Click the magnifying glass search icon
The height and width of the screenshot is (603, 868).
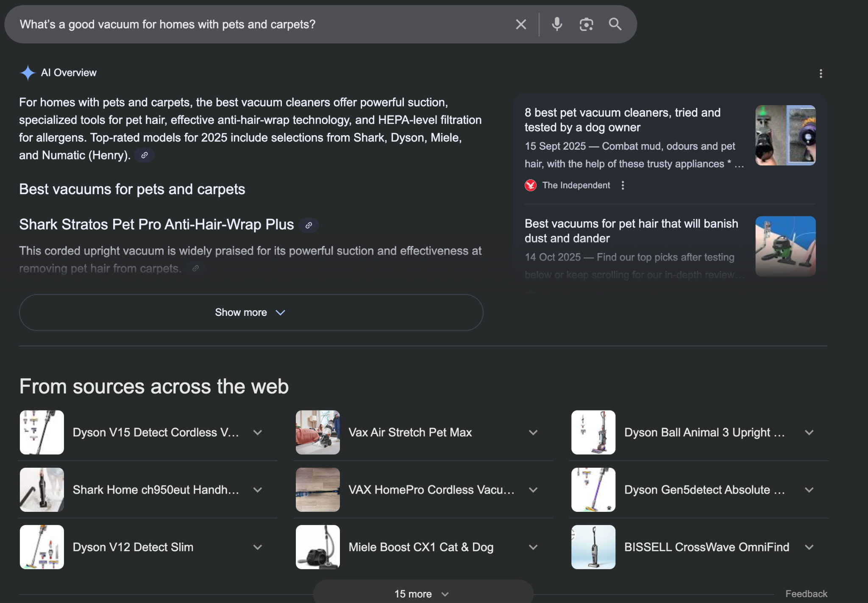(x=615, y=25)
